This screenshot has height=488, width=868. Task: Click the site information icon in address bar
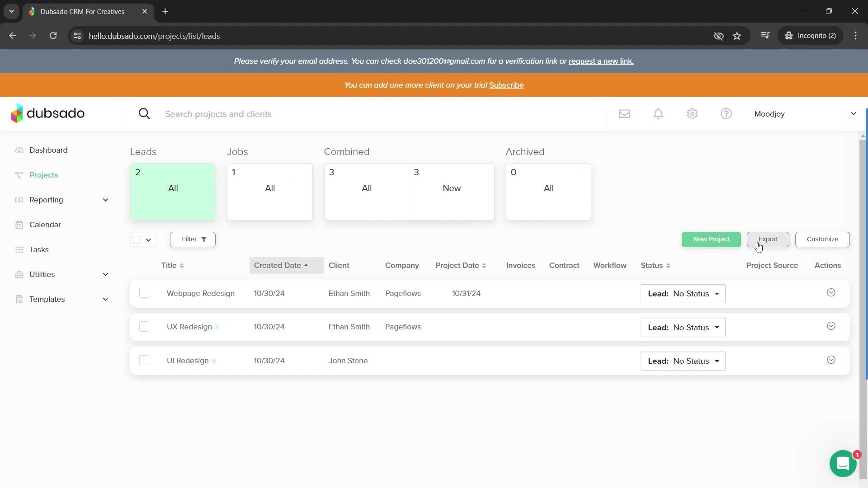77,36
